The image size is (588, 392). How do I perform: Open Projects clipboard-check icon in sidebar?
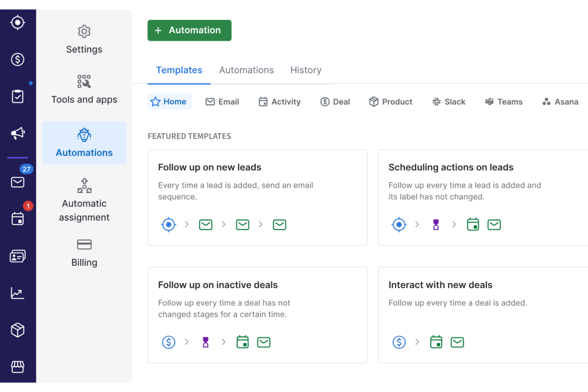(x=17, y=97)
